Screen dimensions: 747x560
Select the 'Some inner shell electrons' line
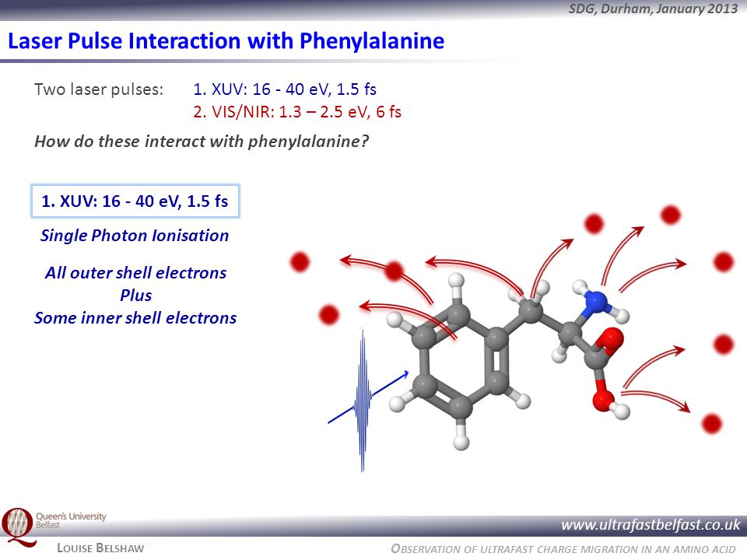(x=135, y=317)
